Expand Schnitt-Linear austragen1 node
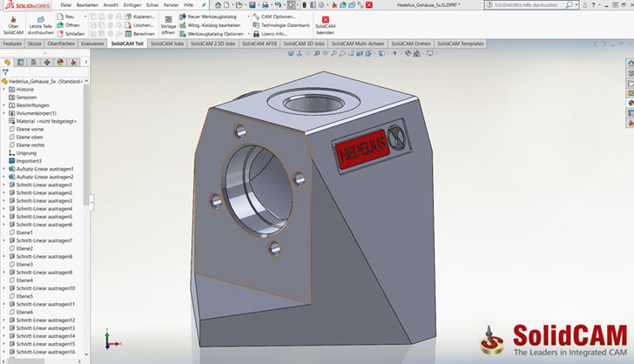 pos(4,185)
